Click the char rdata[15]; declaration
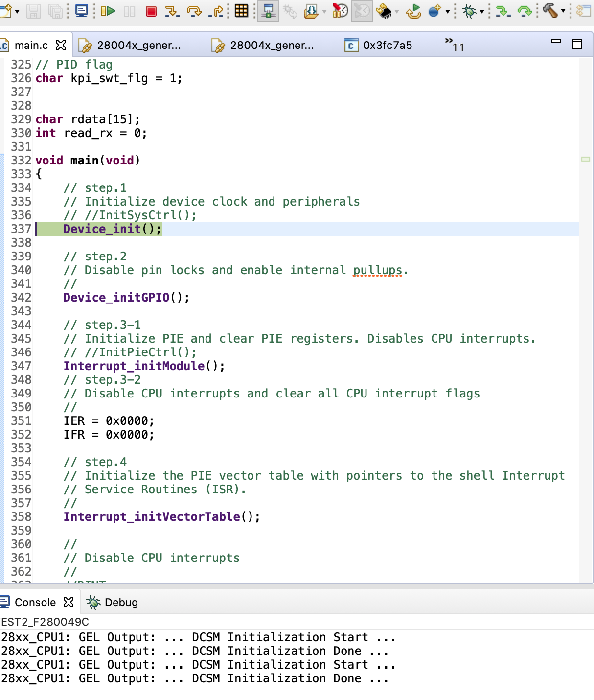594x700 pixels. pos(88,119)
